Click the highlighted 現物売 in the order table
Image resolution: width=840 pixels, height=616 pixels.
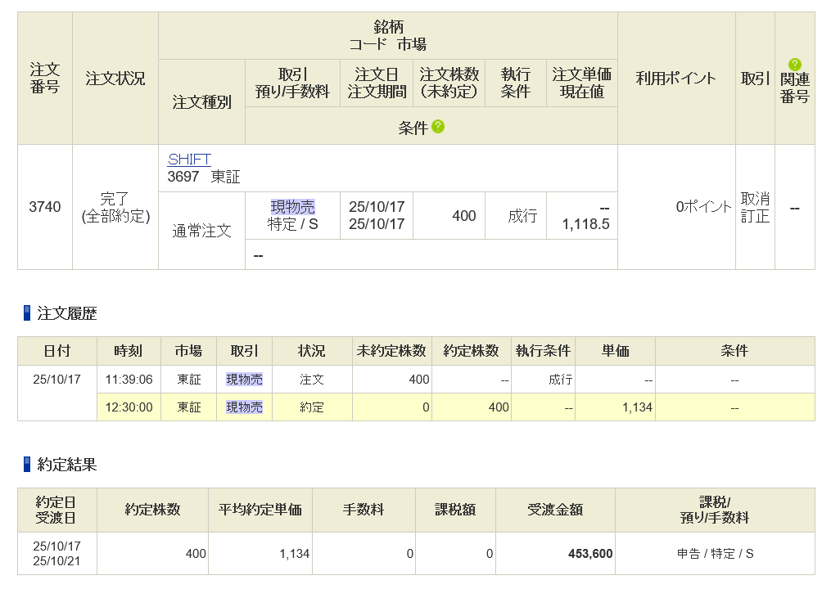292,207
